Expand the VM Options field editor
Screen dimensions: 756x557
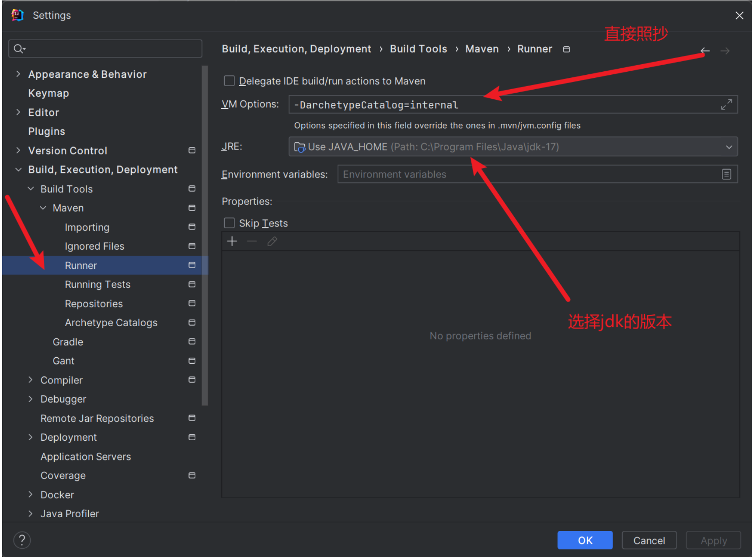click(726, 104)
